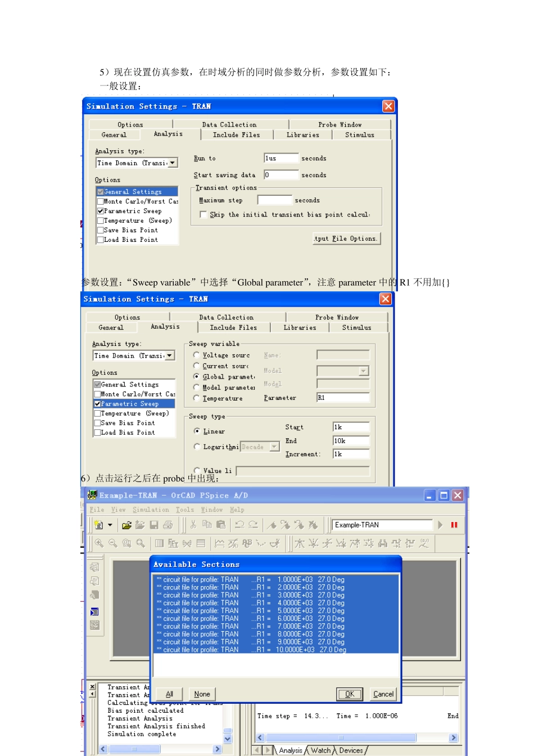Select Voltage source radio button
This screenshot has height=756, width=534.
pyautogui.click(x=197, y=355)
